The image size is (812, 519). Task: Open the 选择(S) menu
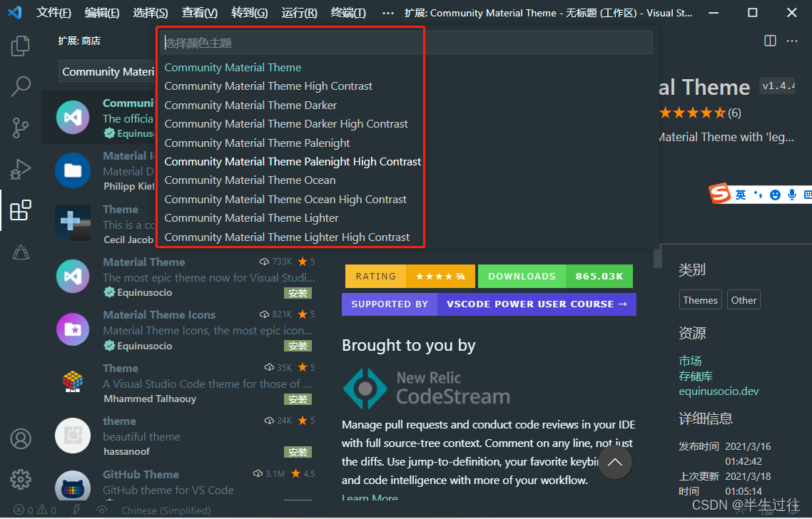pos(150,13)
